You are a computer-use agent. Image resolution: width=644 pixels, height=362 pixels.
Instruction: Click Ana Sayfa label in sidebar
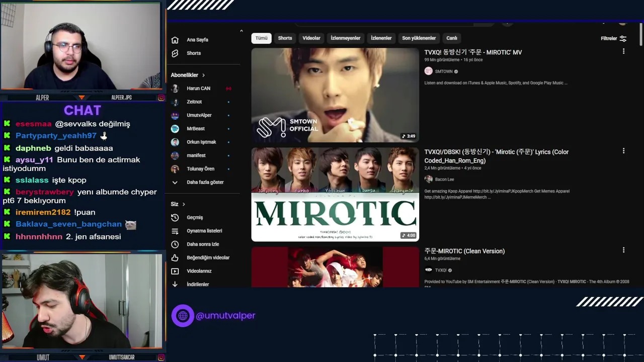click(197, 40)
